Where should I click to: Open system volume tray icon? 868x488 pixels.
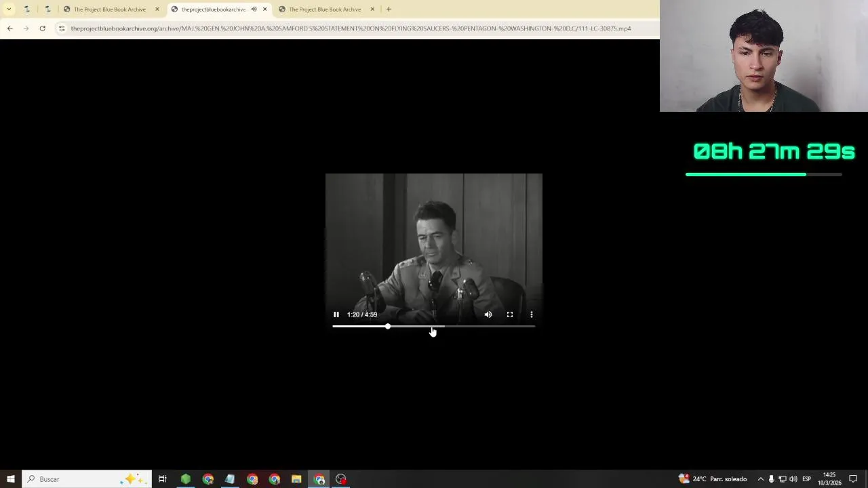[793, 479]
